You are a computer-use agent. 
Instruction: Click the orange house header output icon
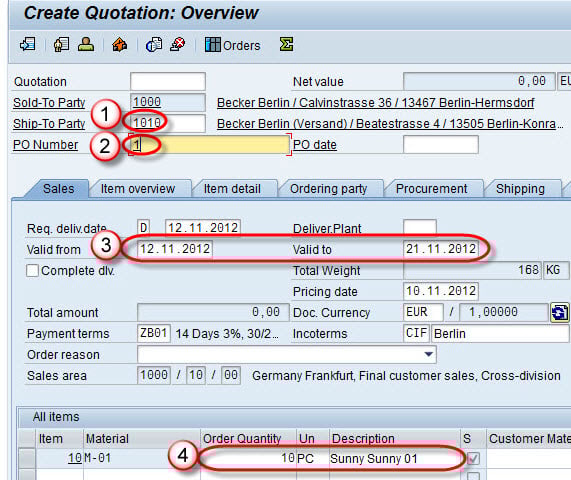pyautogui.click(x=119, y=45)
